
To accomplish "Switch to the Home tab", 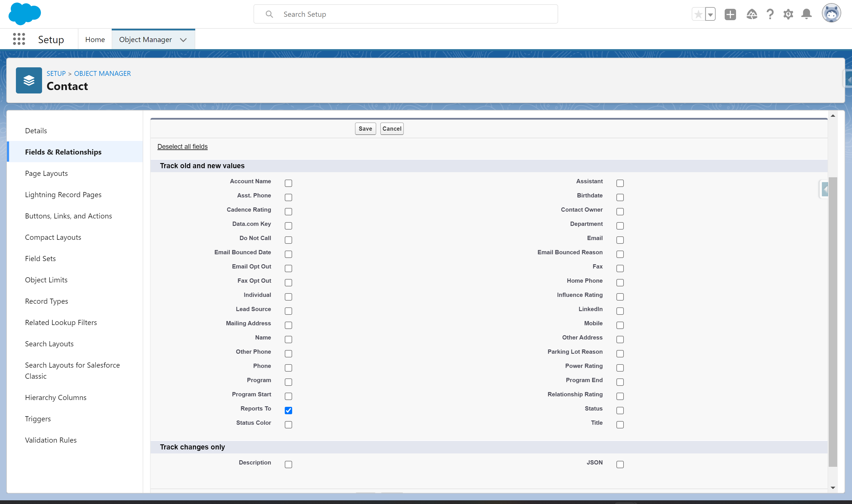I will point(95,40).
